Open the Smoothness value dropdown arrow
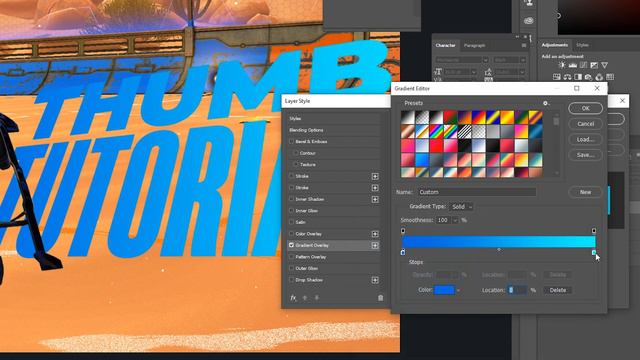 pos(455,220)
